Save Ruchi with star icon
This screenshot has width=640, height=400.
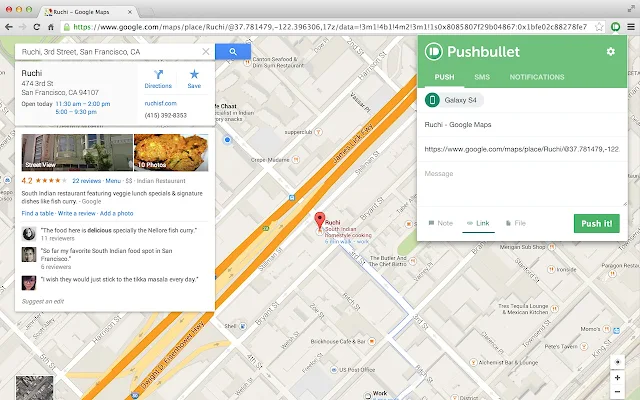[x=194, y=79]
